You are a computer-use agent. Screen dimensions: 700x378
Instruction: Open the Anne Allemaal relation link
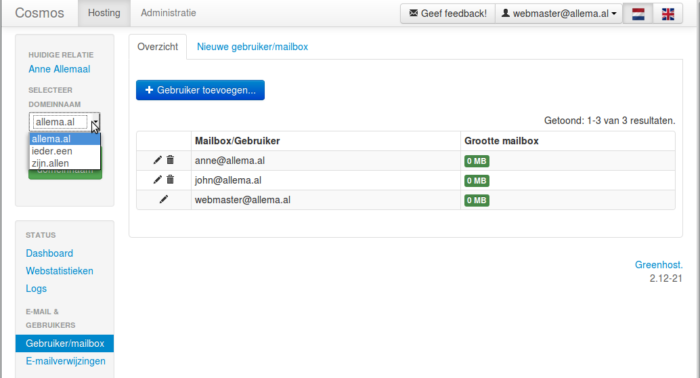(59, 69)
